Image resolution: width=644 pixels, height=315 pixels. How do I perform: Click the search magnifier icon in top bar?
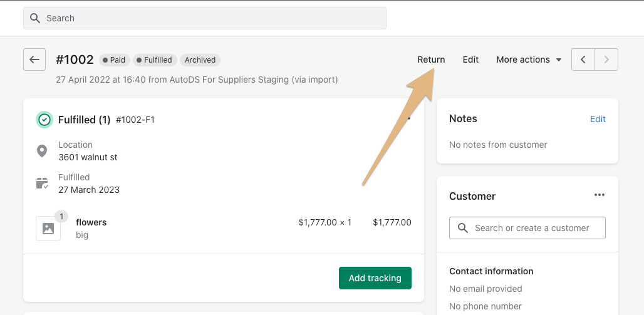coord(35,18)
